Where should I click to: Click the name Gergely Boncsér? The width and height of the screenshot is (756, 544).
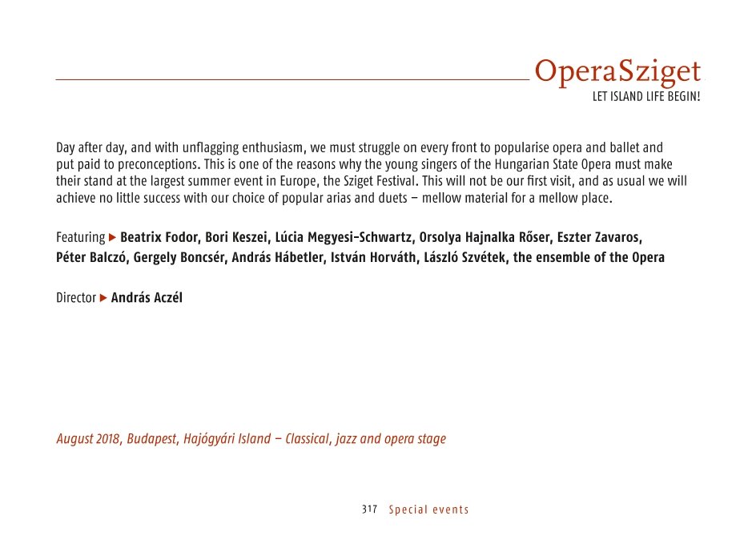click(x=179, y=257)
